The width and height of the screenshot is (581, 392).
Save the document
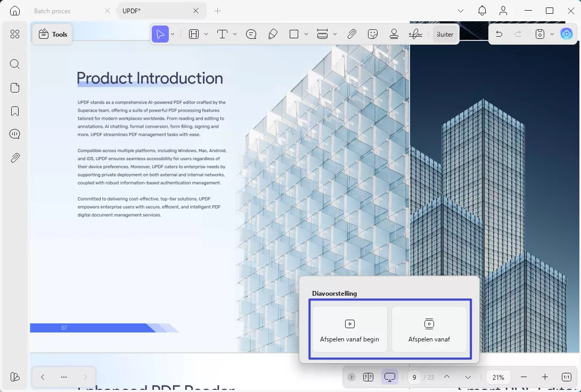point(540,34)
